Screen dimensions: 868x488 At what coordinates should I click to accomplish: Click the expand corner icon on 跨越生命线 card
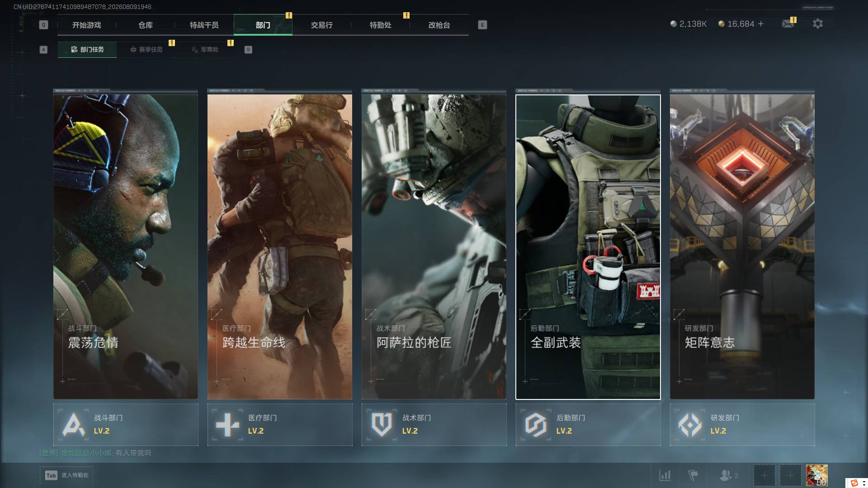(217, 314)
